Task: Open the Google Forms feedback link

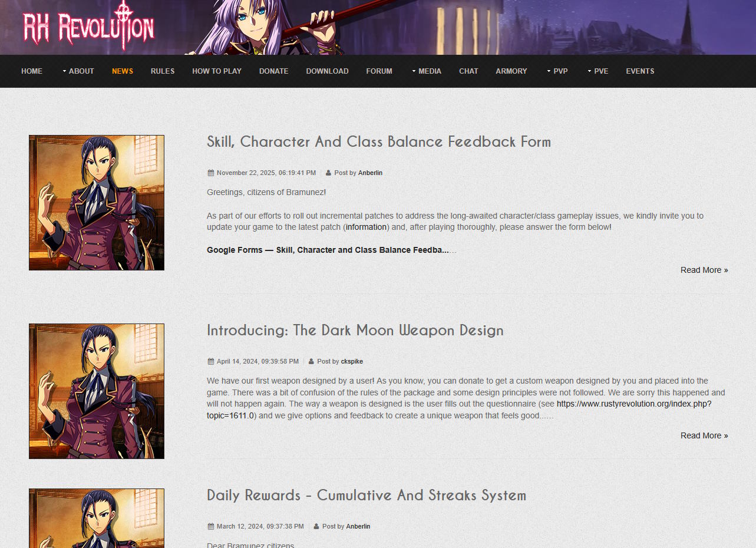Action: [x=328, y=250]
